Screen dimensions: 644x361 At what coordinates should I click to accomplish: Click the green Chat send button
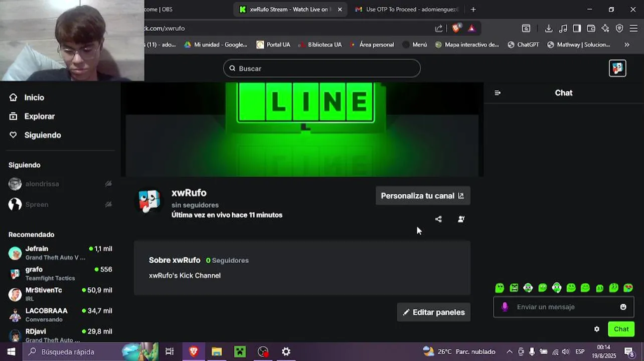click(x=621, y=329)
